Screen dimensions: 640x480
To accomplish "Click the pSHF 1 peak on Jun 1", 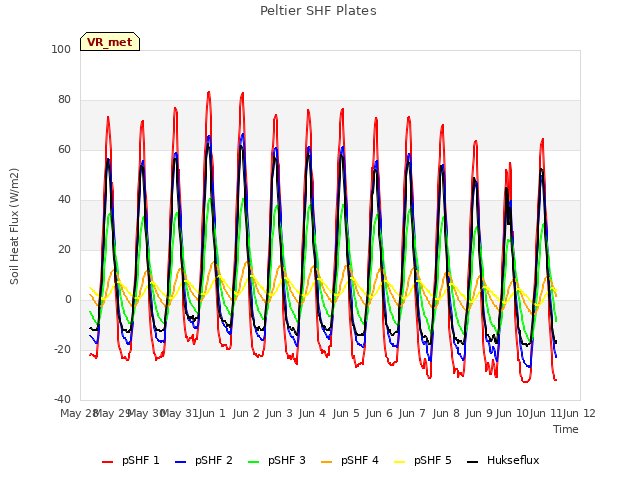I will click(209, 93).
